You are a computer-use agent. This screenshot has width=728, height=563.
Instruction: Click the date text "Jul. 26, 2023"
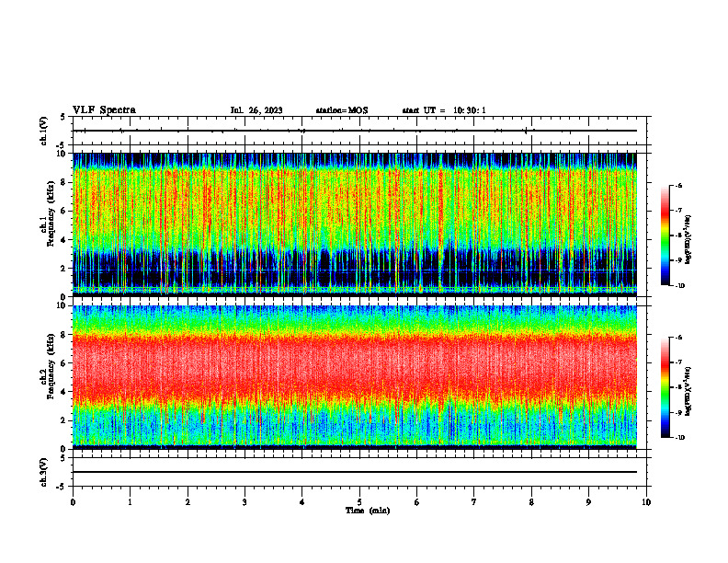pos(256,110)
